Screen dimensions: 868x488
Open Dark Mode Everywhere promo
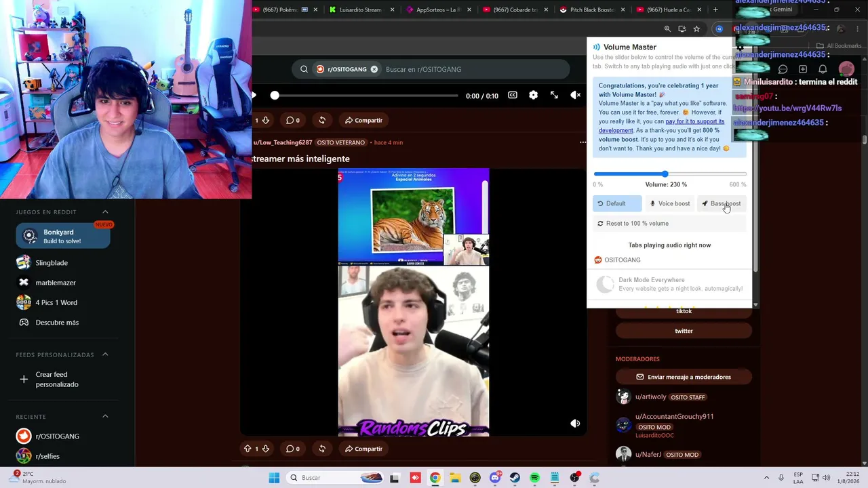pyautogui.click(x=669, y=284)
